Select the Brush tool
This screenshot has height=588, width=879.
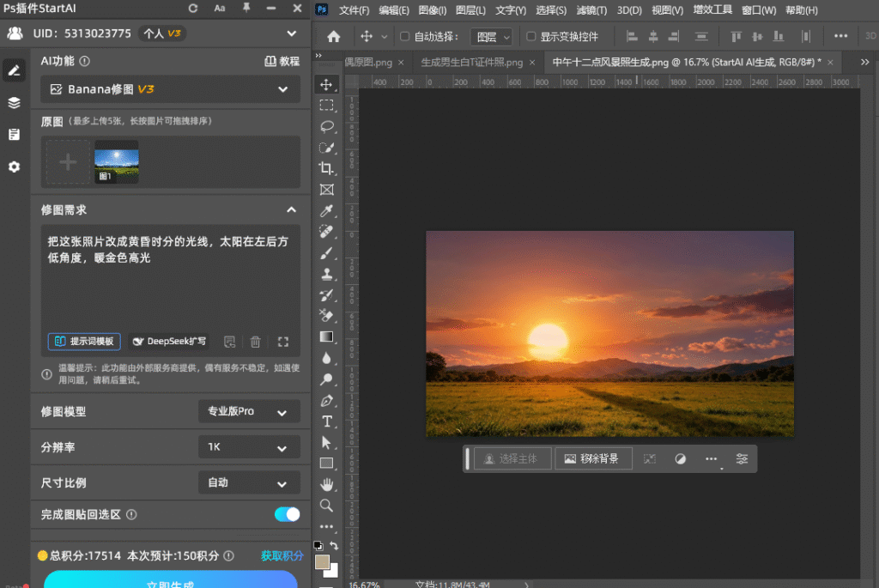(x=326, y=253)
